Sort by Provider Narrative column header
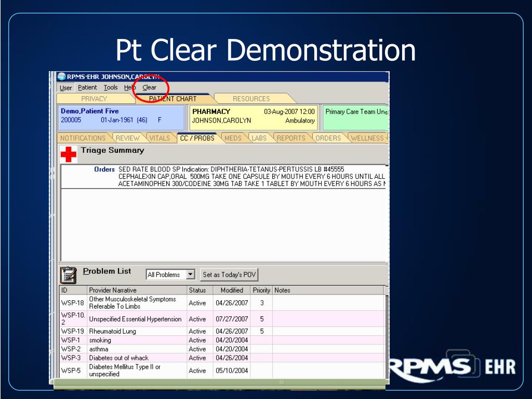This screenshot has height=399, width=532. [137, 290]
